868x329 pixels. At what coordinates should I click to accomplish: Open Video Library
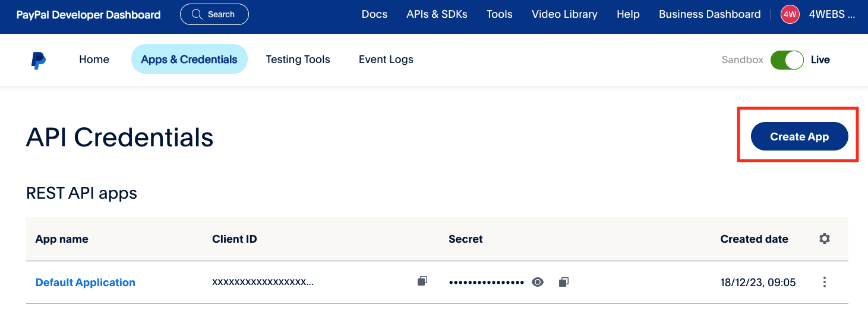pyautogui.click(x=564, y=14)
